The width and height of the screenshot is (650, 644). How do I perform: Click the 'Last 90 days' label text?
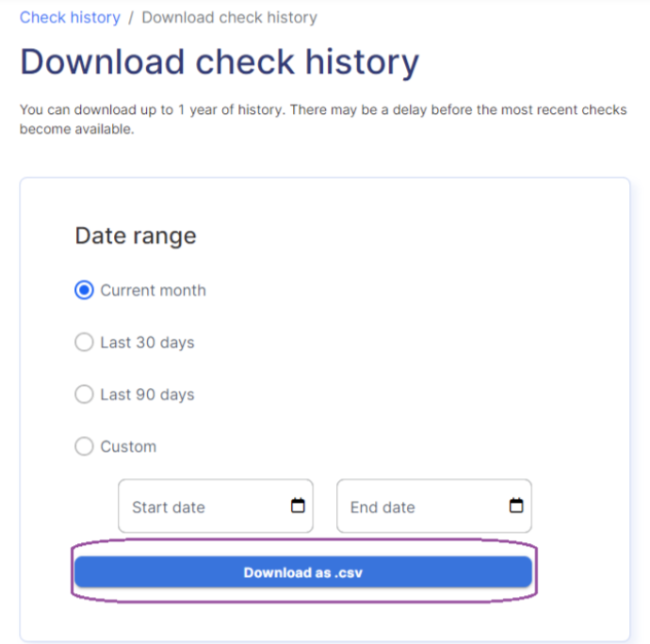point(147,394)
